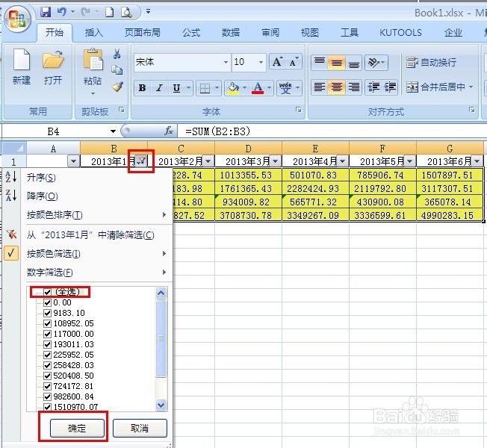
Task: Increase font size with large A
Action: [277, 62]
